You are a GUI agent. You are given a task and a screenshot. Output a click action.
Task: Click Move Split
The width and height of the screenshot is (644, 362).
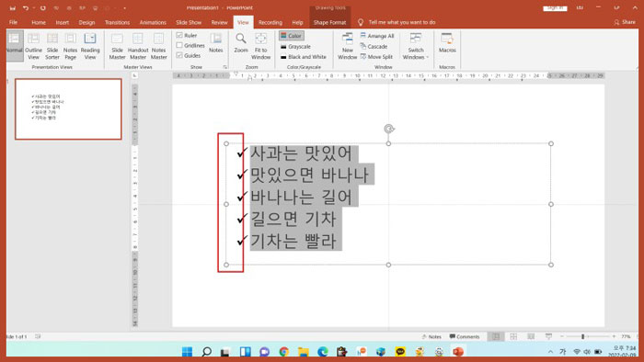pos(376,57)
